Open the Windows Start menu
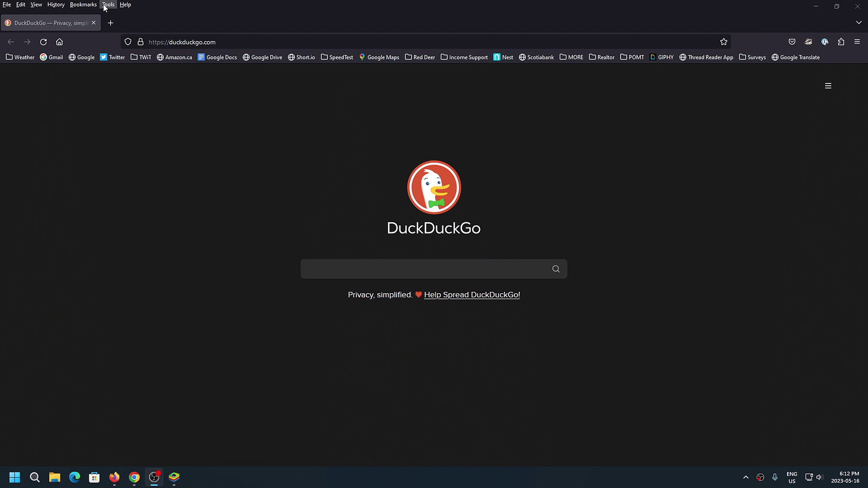The width and height of the screenshot is (868, 488). pos(15,477)
